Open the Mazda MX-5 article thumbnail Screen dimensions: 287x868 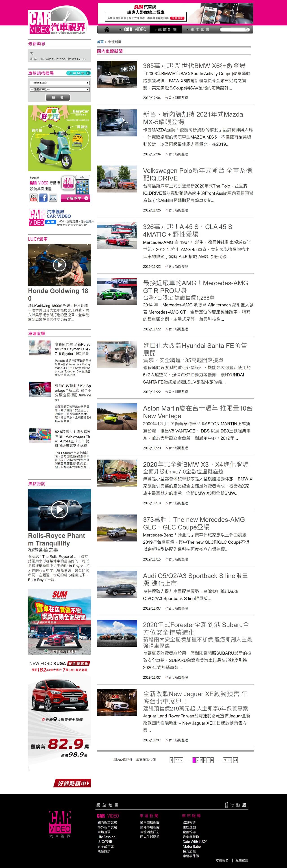point(117,123)
